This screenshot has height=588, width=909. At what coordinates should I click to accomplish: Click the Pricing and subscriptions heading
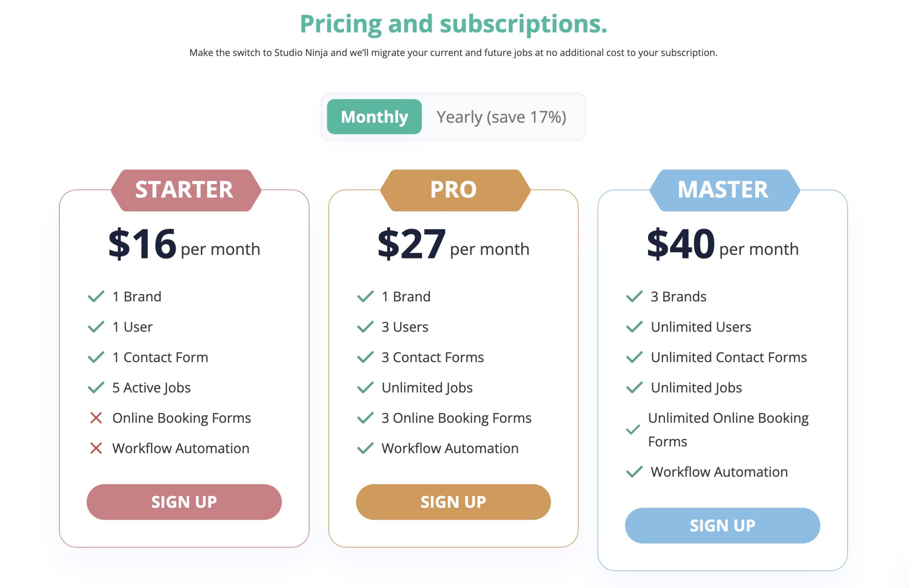(x=453, y=24)
